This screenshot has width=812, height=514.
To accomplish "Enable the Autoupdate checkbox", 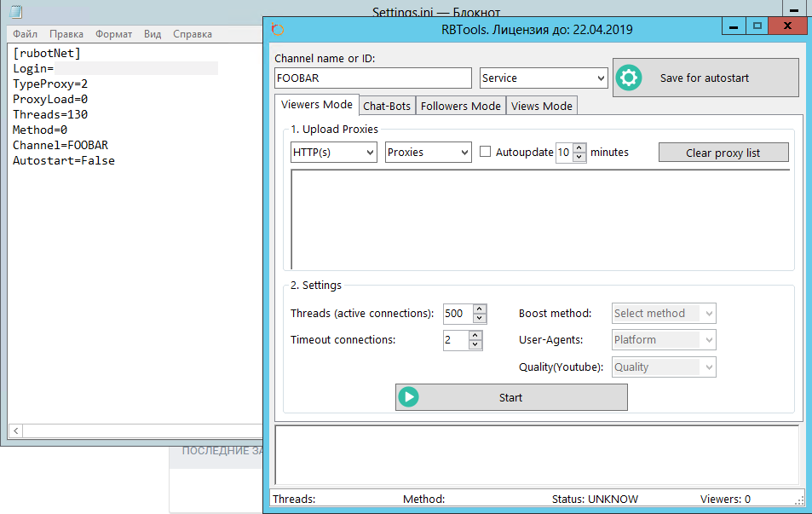I will (486, 152).
